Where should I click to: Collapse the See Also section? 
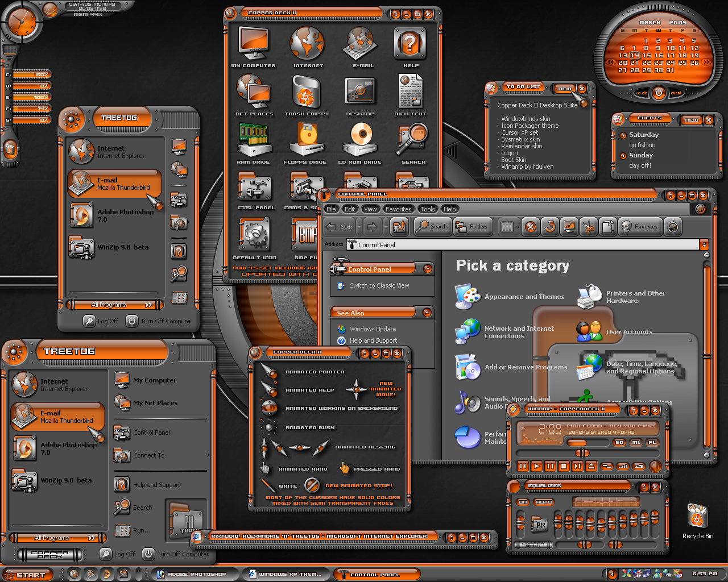[x=427, y=313]
